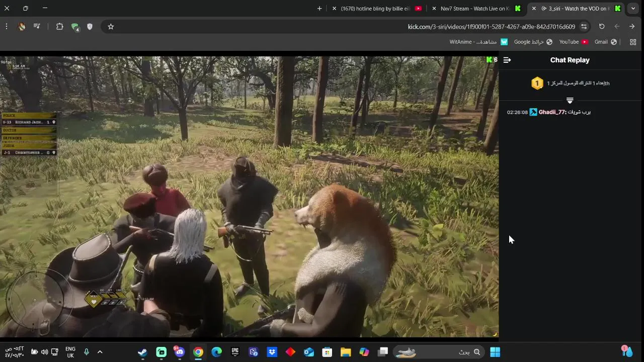Expand the chat leaderboard chevron
The width and height of the screenshot is (644, 362).
[570, 101]
